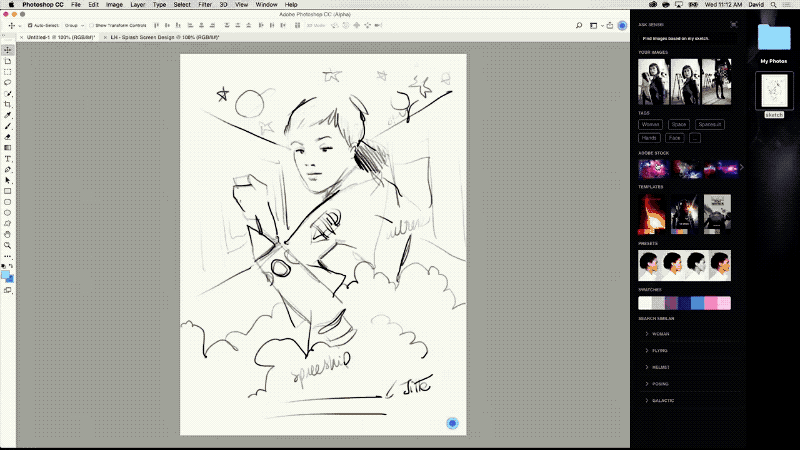The width and height of the screenshot is (800, 450).
Task: Enable Show Transform Controls checkbox
Action: [x=91, y=26]
